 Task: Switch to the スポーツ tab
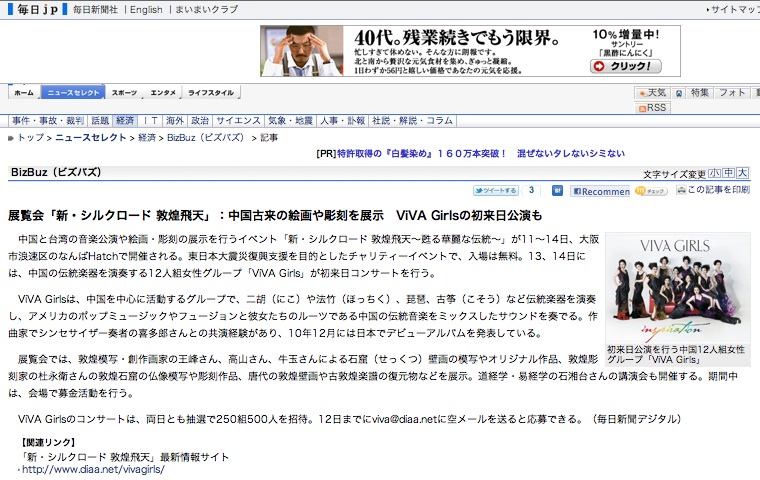click(x=124, y=92)
